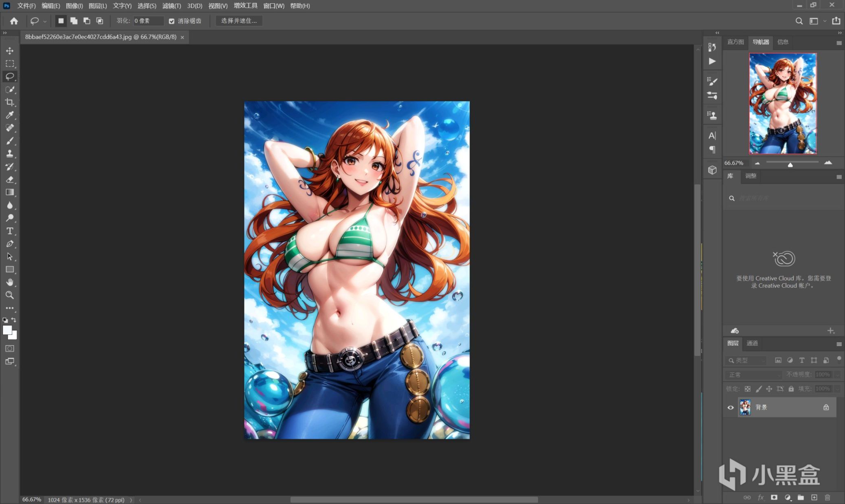Open the layer opacity dropdown arrow

tap(837, 375)
